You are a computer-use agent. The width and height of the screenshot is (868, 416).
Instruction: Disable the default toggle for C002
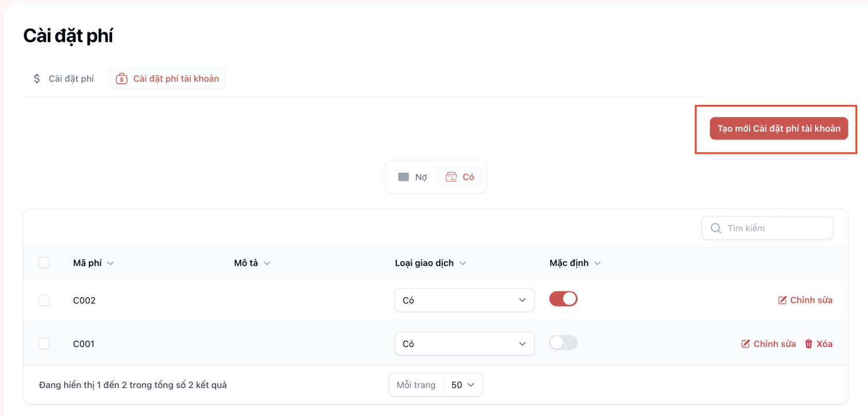(563, 299)
